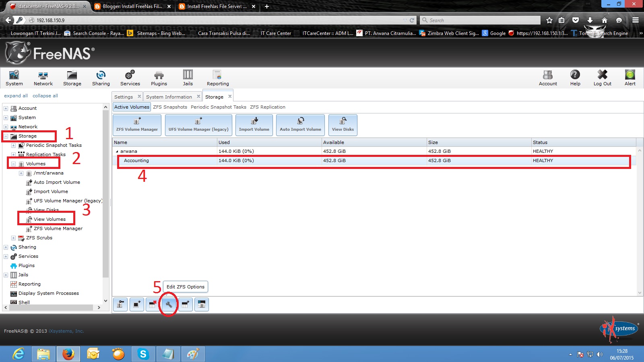Open the iXsystems, Inc. footer link
The height and width of the screenshot is (362, 644).
click(x=66, y=331)
